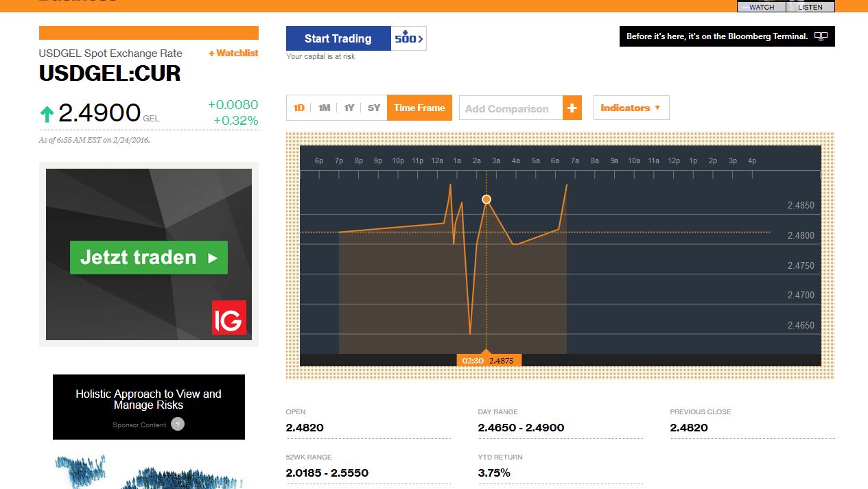Switch chart to 1Y range

click(x=349, y=108)
